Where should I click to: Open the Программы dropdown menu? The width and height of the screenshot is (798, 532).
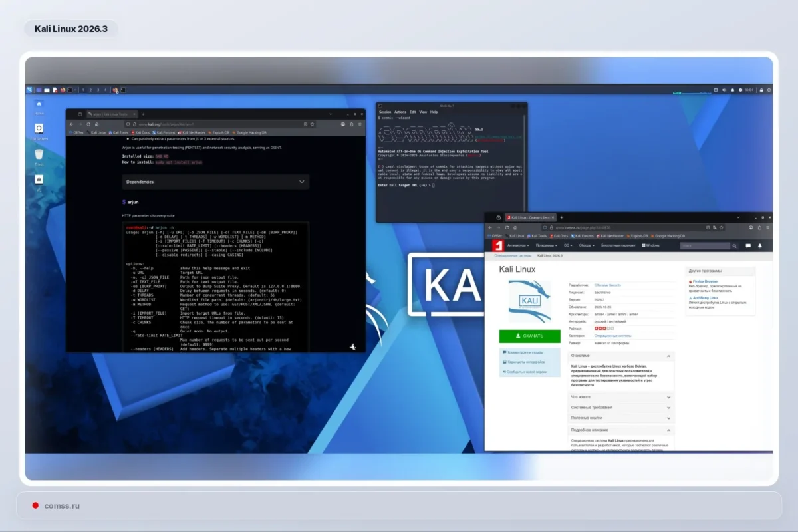547,245
